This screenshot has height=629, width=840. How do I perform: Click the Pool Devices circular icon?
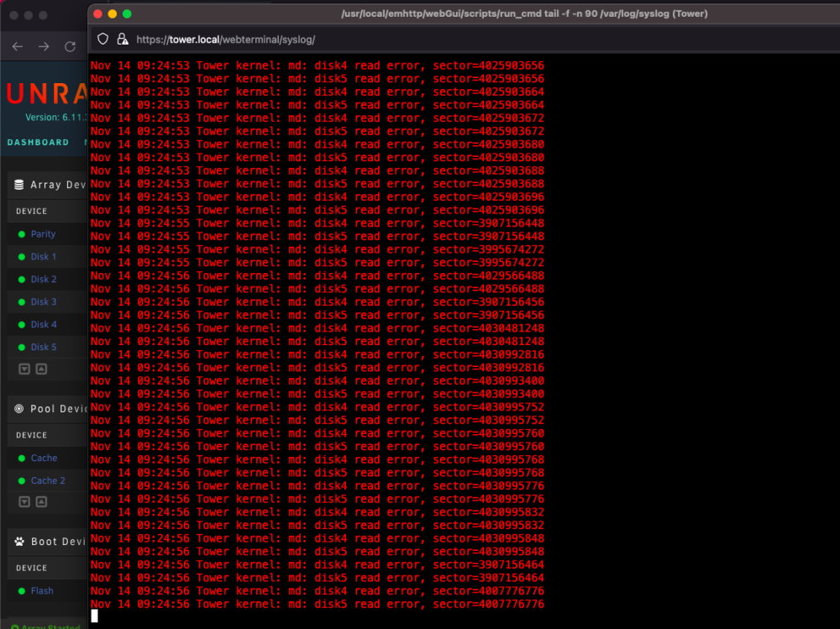click(x=18, y=409)
